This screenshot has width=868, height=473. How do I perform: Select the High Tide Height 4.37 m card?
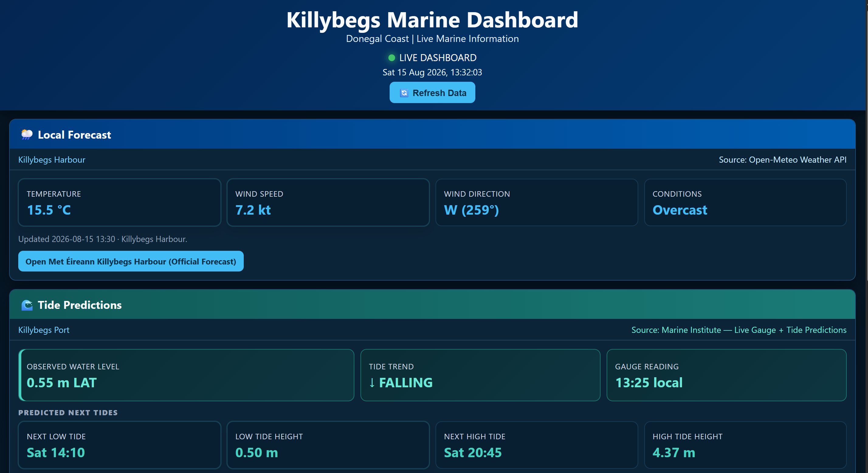tap(745, 445)
